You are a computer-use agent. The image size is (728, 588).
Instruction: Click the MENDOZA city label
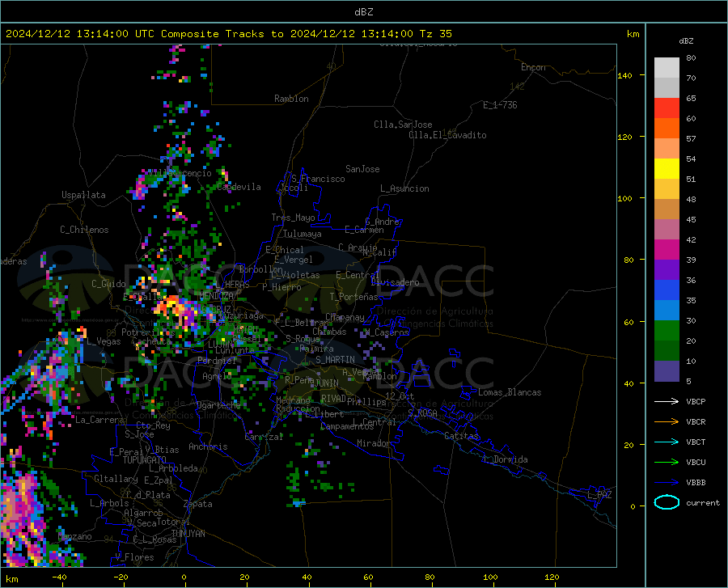click(x=216, y=295)
